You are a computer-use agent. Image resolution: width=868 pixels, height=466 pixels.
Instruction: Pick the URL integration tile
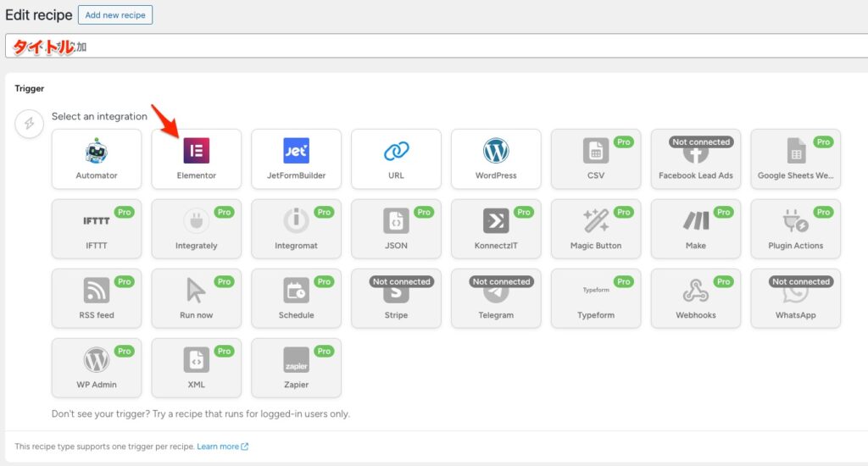[397, 158]
